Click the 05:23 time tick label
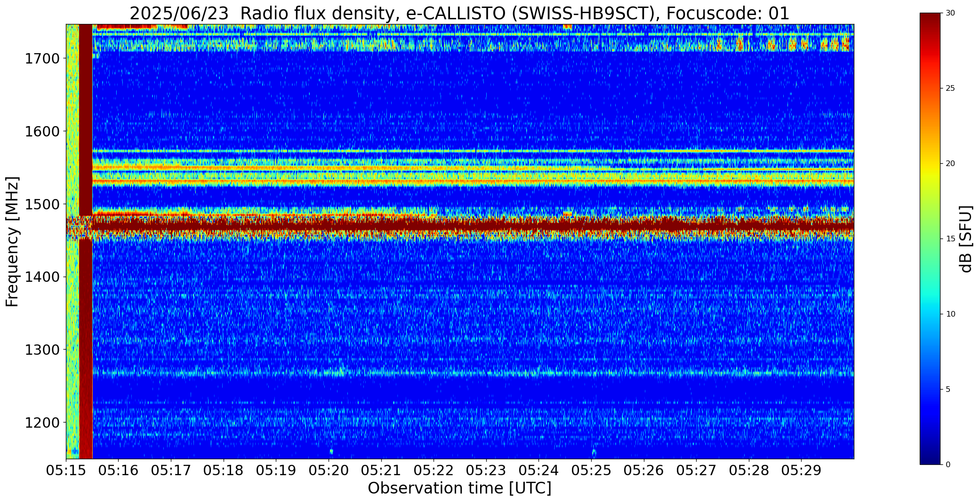980x502 pixels. tap(486, 470)
